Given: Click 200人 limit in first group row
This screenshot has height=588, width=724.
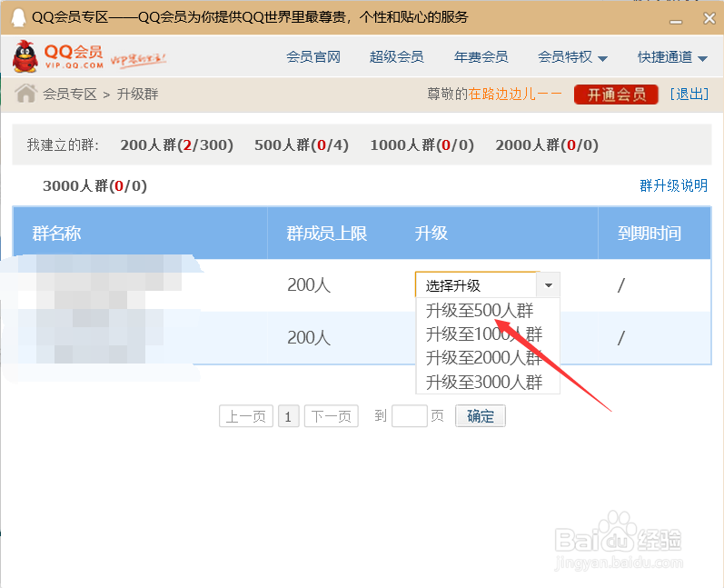Looking at the screenshot, I should pos(309,285).
